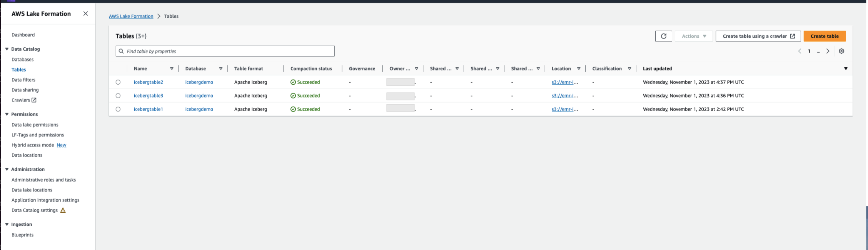Open Data lake permissions in sidebar

pos(35,125)
